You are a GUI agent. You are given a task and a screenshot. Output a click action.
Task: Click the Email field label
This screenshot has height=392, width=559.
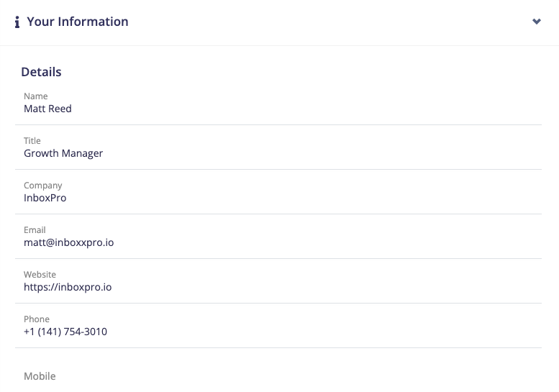pos(35,230)
